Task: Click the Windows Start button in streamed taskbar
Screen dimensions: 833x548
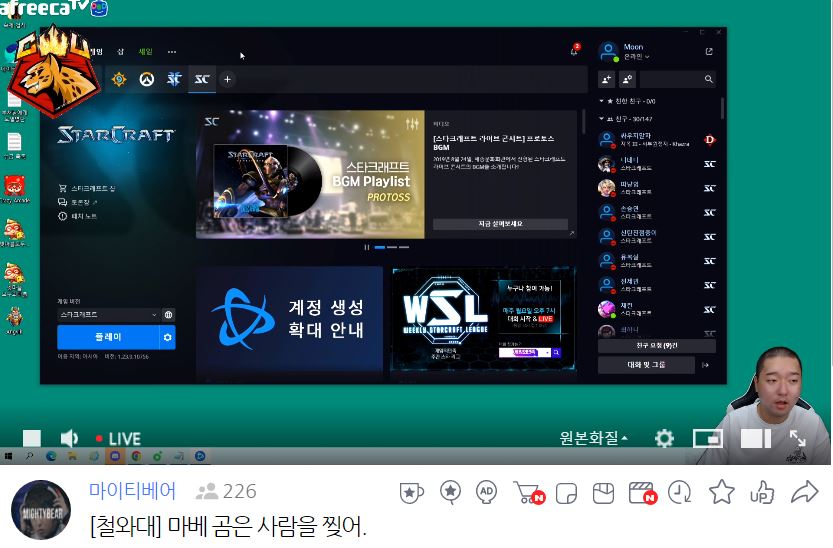Action: [8, 456]
